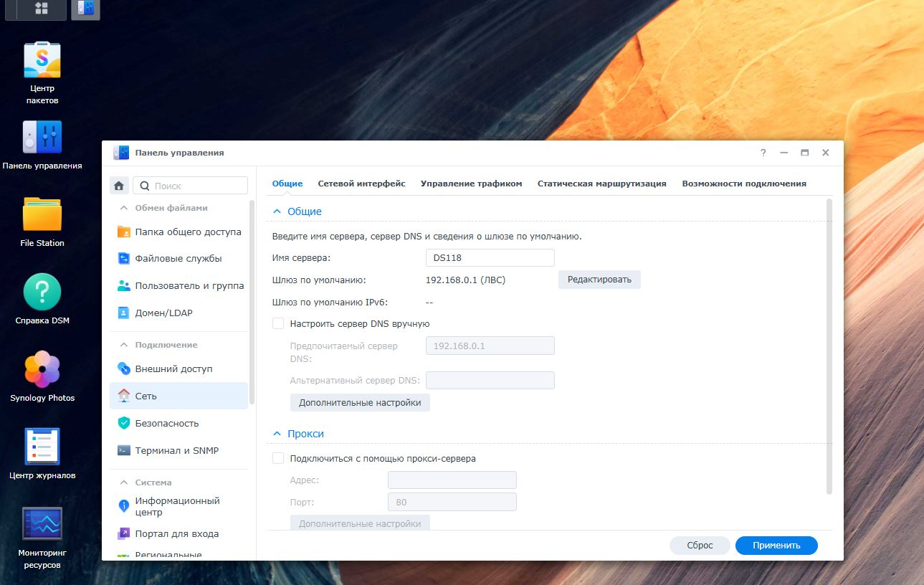Collapse the Общие section header

(277, 211)
